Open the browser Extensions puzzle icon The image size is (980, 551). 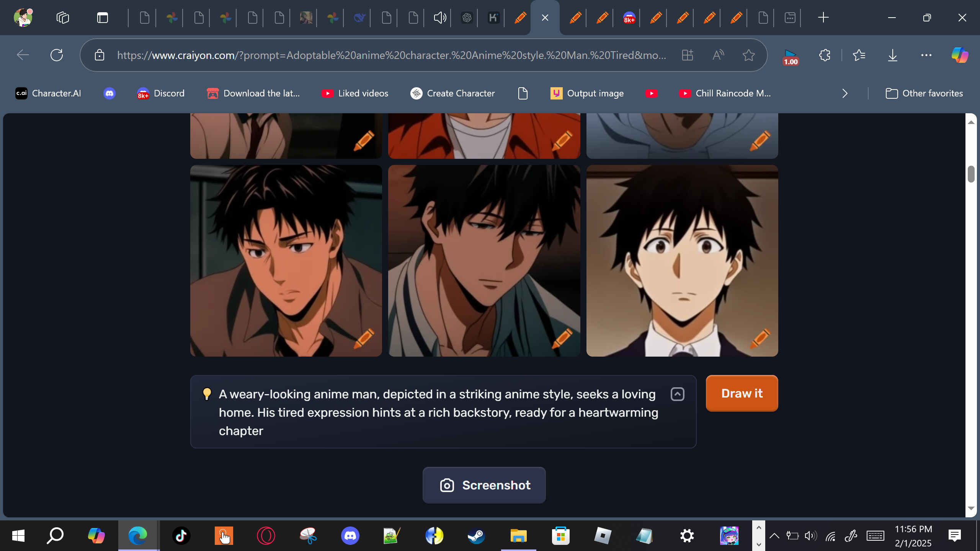[825, 55]
